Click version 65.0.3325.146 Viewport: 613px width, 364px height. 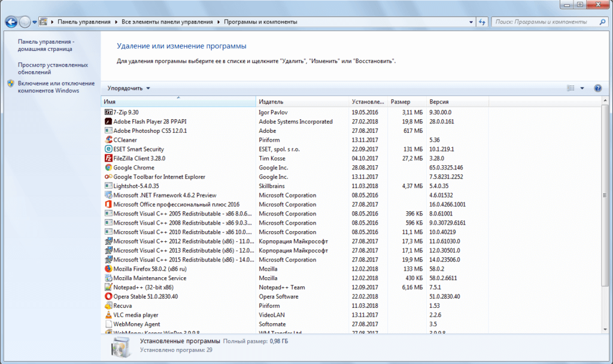[x=446, y=168]
